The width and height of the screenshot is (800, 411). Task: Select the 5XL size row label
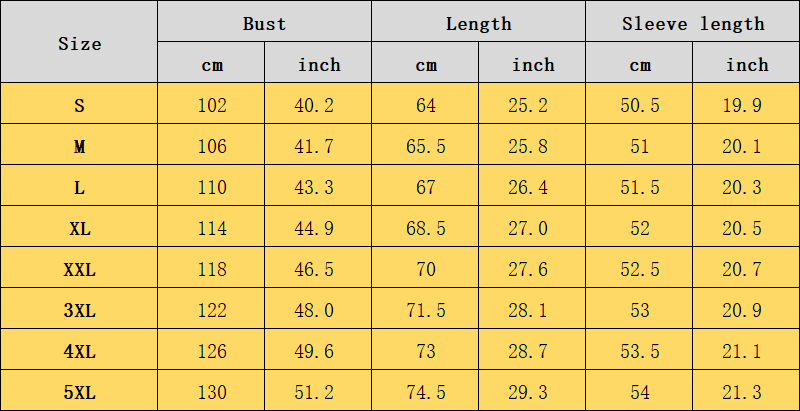(x=79, y=391)
